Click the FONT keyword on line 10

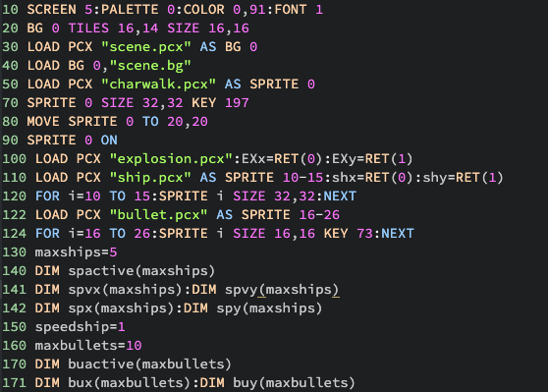coord(291,10)
